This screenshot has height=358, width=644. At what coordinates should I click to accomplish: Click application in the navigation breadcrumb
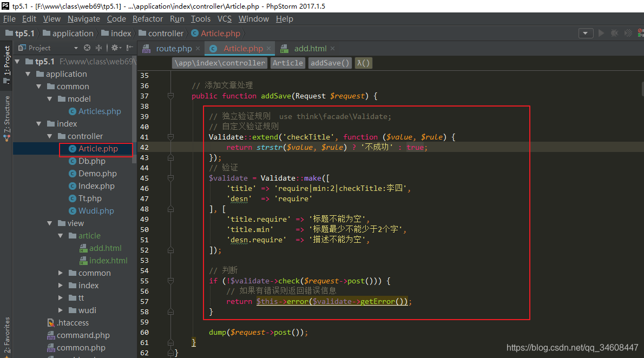[68, 33]
